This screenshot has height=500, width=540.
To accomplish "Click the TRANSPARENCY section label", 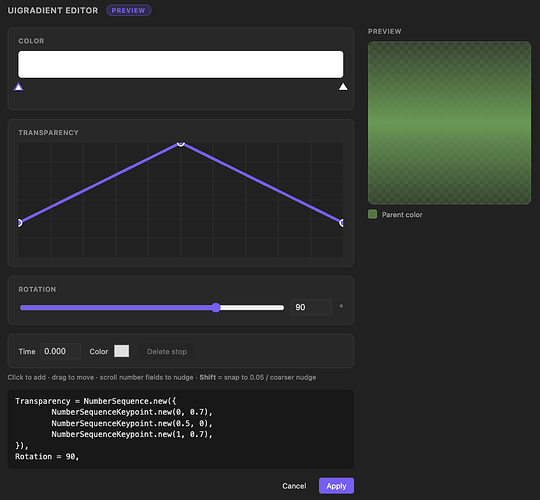I will coord(49,133).
